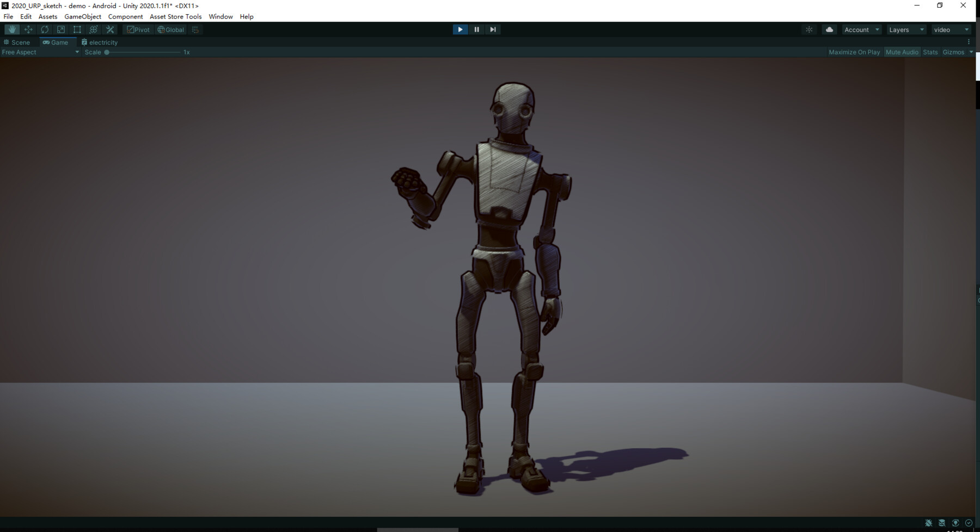Open the Custom Editor Tools icon

(x=110, y=29)
